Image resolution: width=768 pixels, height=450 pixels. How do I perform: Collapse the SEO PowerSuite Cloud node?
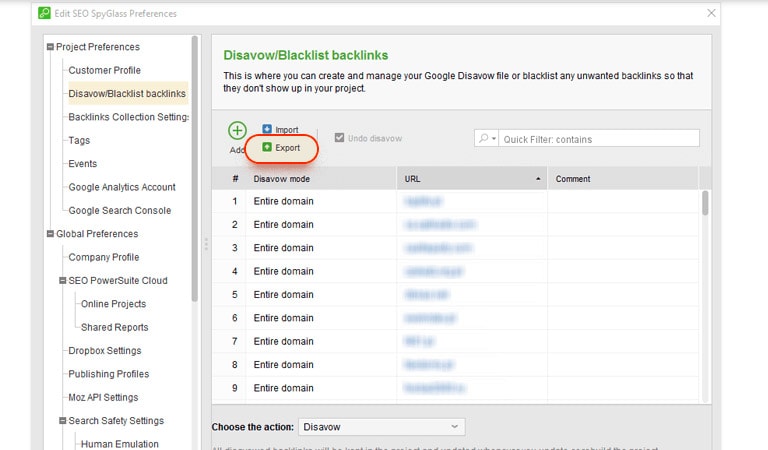[x=62, y=281]
